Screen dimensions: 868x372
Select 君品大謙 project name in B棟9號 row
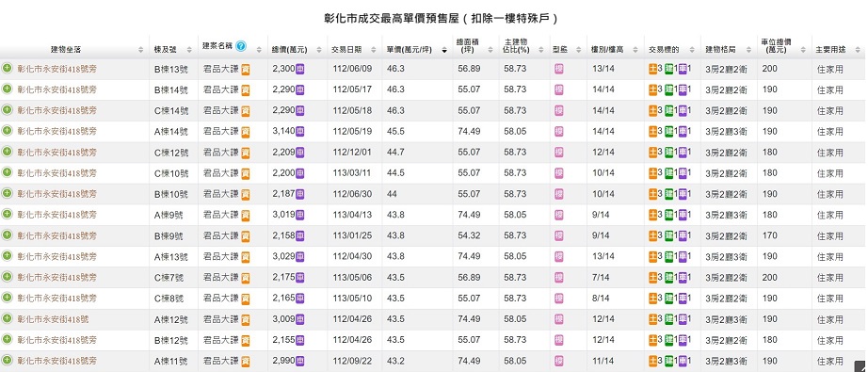click(221, 235)
